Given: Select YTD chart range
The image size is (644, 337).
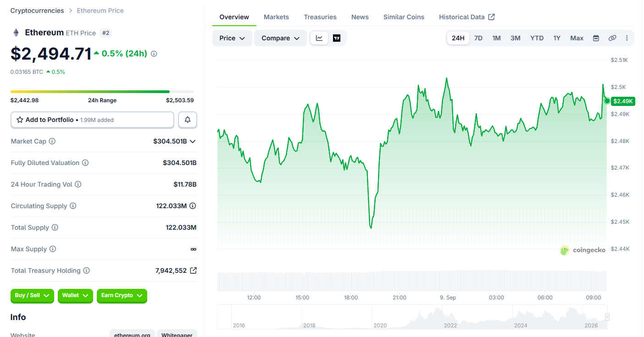Looking at the screenshot, I should point(537,38).
